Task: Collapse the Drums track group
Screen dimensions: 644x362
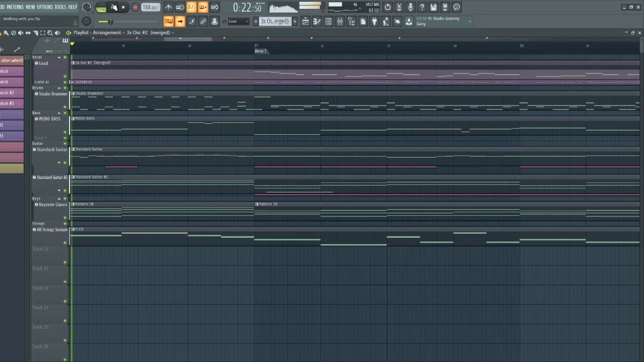Action: [x=59, y=88]
